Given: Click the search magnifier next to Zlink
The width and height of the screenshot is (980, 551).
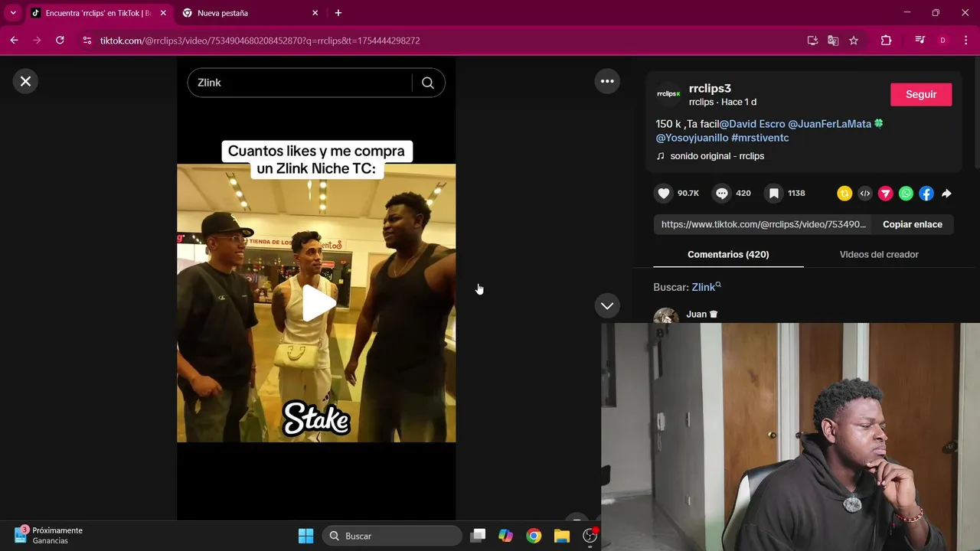Looking at the screenshot, I should pos(428,83).
